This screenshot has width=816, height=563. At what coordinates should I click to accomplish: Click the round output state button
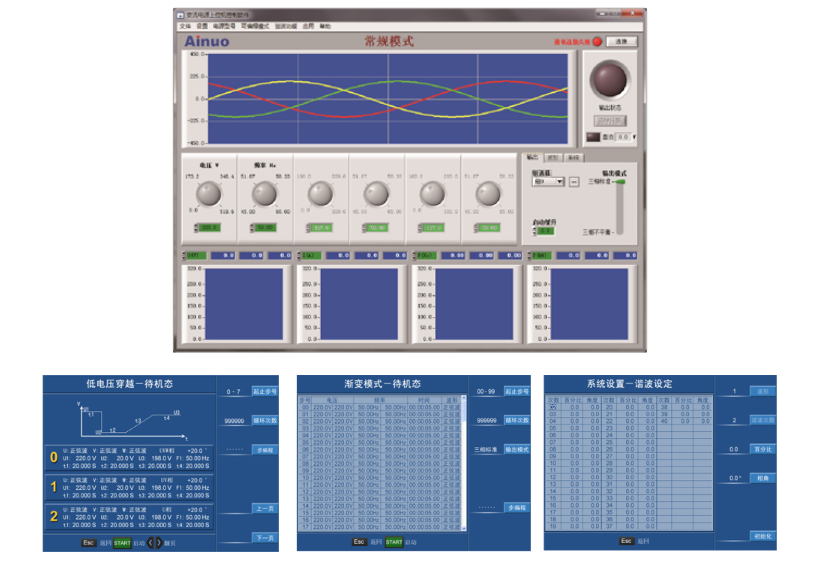pos(609,79)
